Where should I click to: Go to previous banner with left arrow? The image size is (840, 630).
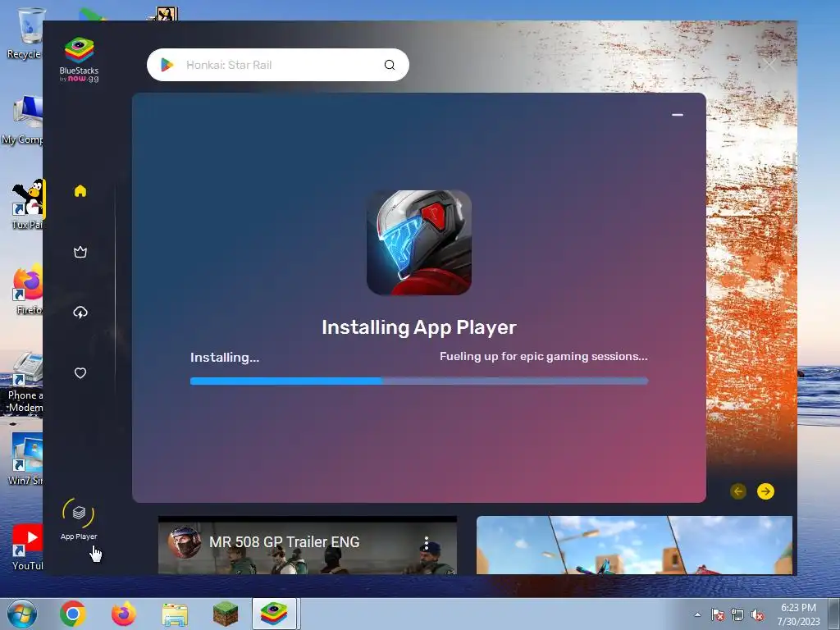click(738, 491)
